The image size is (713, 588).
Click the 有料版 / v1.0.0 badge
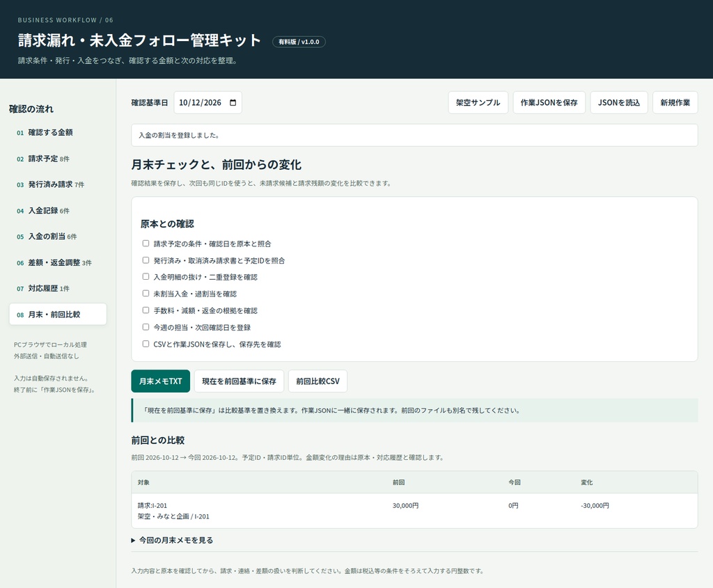299,42
